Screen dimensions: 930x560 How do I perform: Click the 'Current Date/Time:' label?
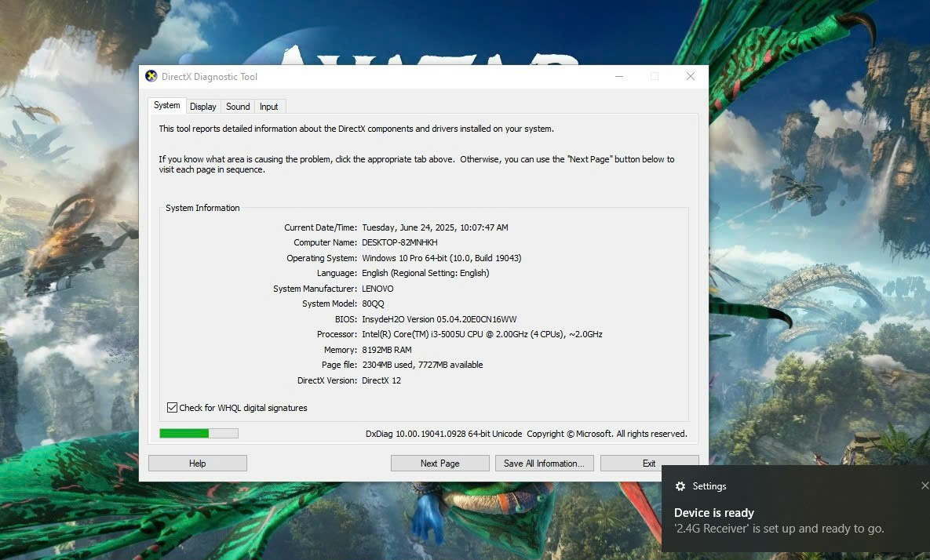pos(320,227)
